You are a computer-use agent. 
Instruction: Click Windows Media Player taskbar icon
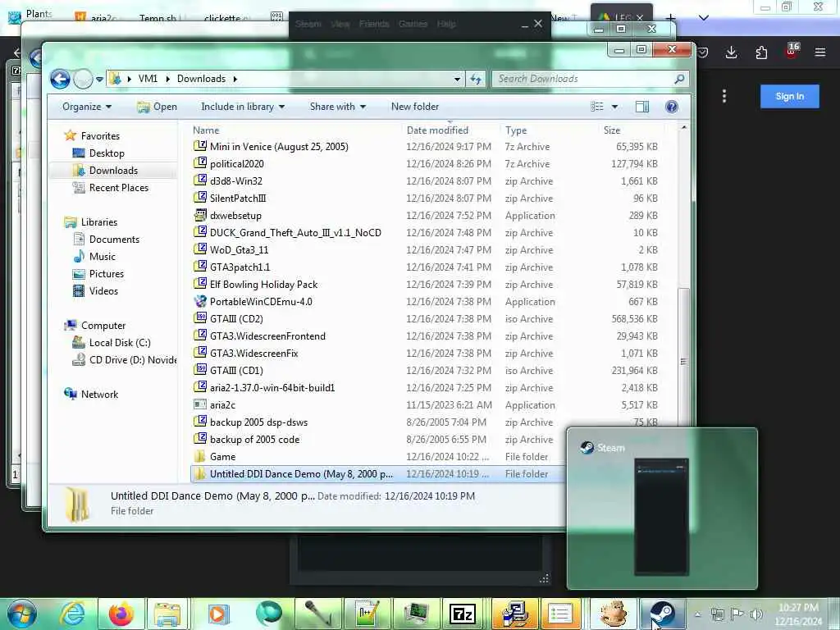217,614
